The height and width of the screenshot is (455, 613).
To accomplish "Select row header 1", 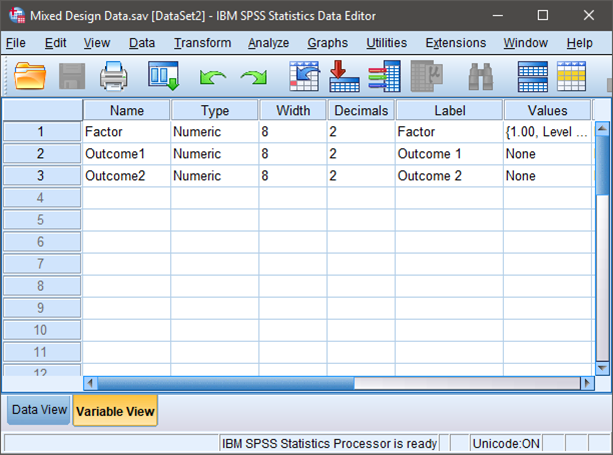I will pos(42,131).
